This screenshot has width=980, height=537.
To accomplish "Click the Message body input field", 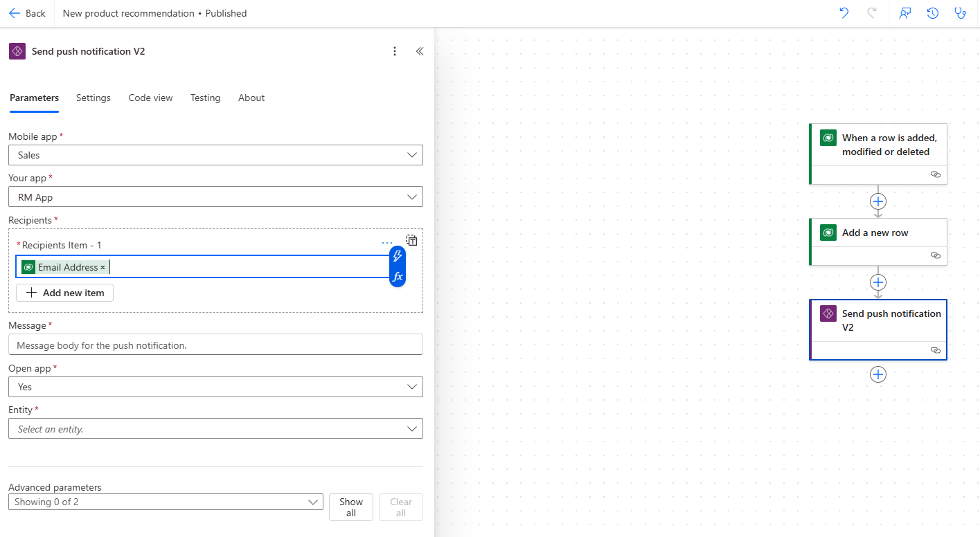I will tap(215, 344).
